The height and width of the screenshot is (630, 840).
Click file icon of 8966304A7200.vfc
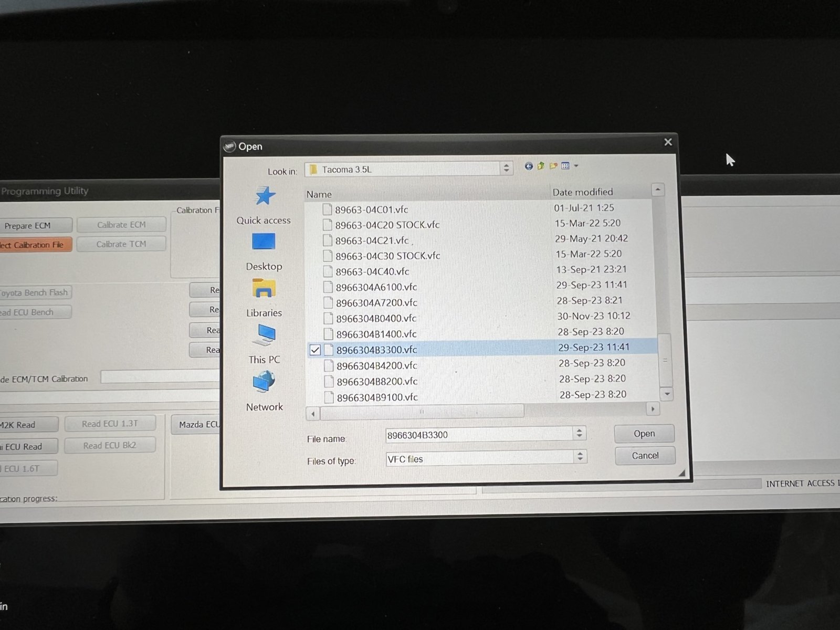click(328, 303)
